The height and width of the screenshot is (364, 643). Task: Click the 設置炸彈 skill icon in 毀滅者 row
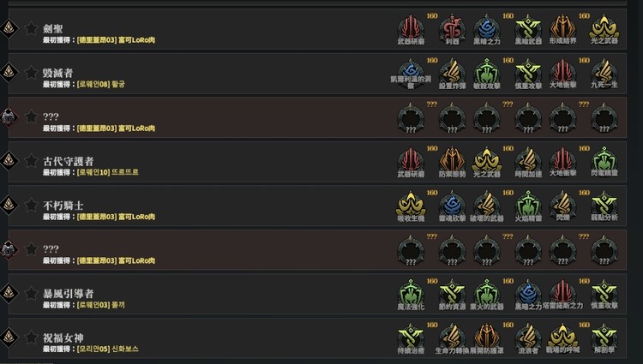453,73
